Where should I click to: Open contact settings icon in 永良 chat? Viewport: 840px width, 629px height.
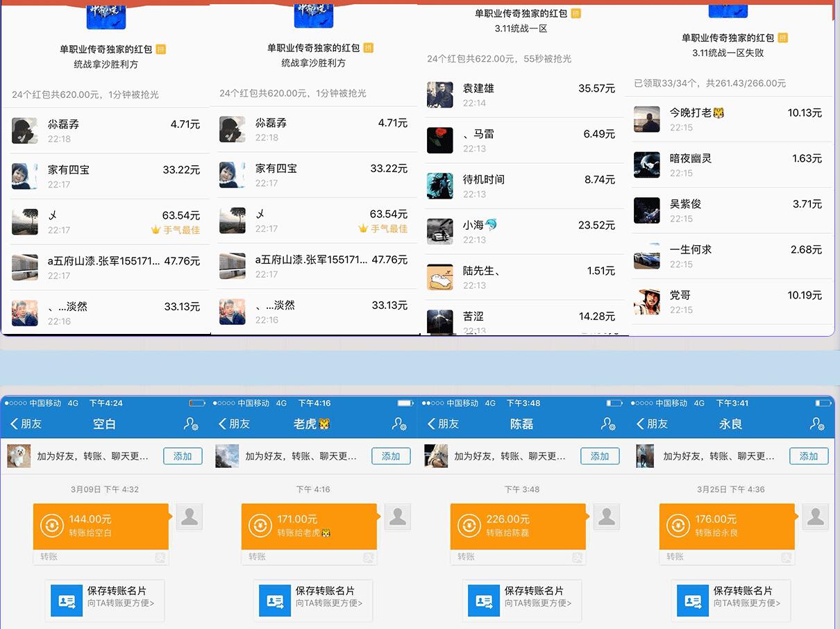pyautogui.click(x=817, y=423)
